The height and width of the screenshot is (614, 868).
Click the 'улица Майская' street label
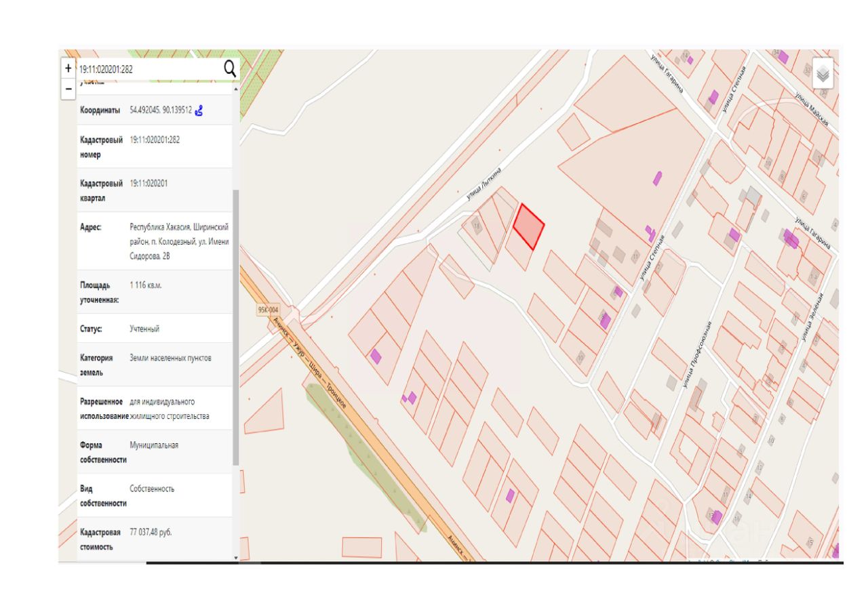(812, 110)
